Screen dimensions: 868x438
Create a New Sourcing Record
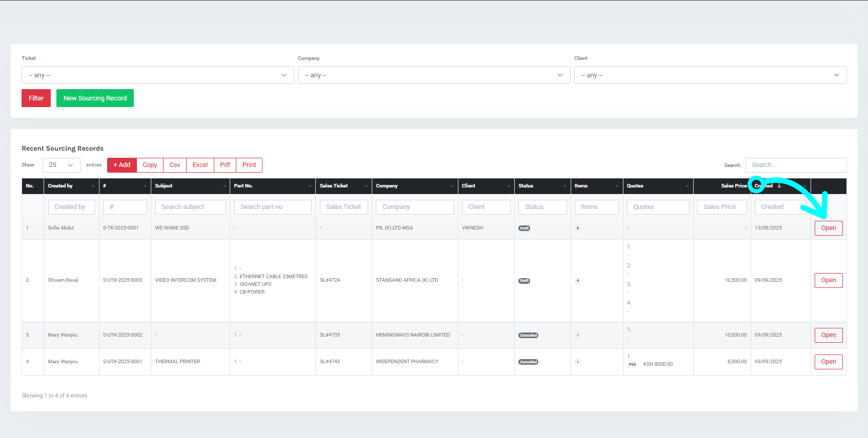pyautogui.click(x=95, y=98)
